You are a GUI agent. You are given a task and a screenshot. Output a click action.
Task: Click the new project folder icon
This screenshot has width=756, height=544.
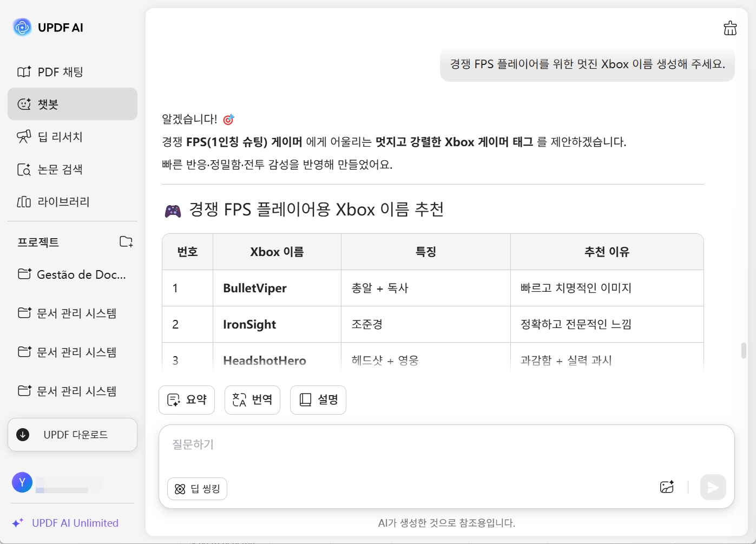pyautogui.click(x=126, y=241)
